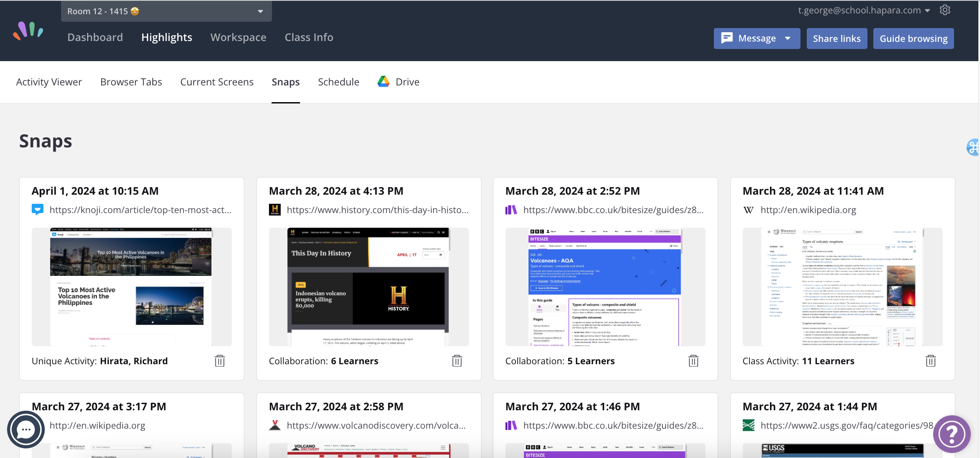Open the volcanodiscovery.com link

(376, 425)
